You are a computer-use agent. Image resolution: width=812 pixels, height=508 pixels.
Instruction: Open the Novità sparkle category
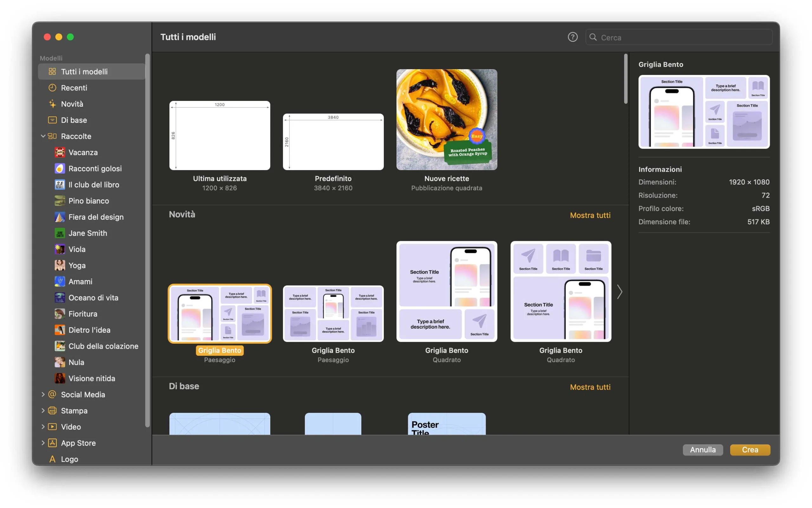tap(72, 104)
